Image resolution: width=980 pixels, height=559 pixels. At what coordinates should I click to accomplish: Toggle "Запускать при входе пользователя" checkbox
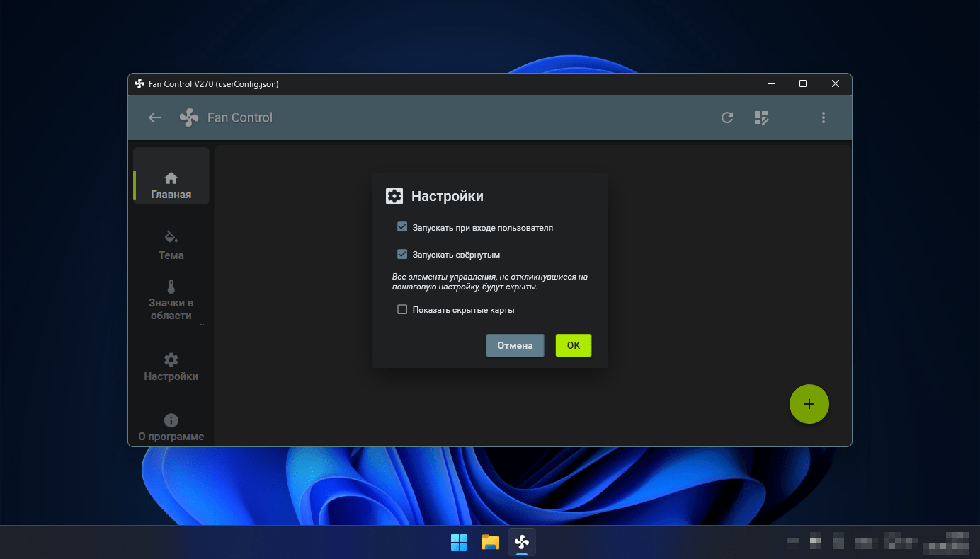pyautogui.click(x=402, y=227)
